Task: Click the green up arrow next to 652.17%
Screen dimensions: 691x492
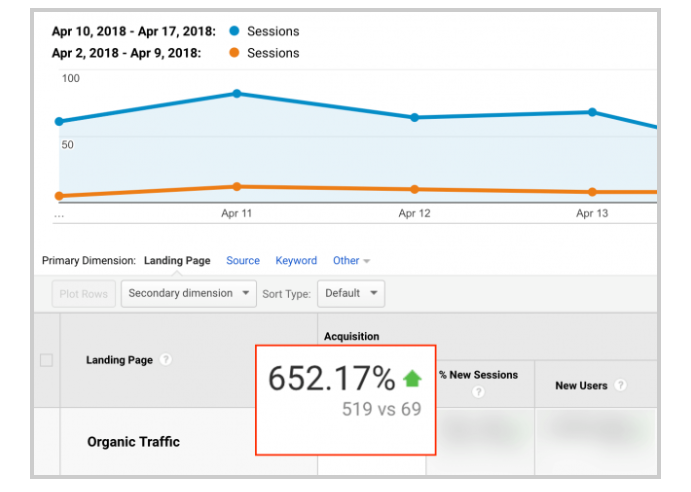Action: pyautogui.click(x=412, y=378)
